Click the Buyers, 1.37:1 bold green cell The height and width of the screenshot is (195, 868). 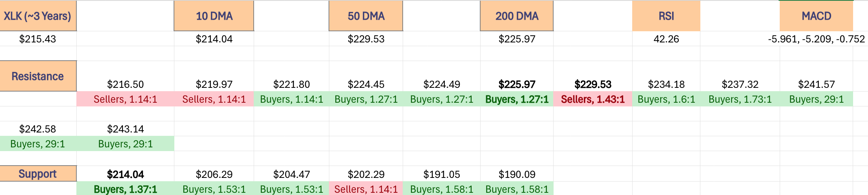tap(125, 189)
